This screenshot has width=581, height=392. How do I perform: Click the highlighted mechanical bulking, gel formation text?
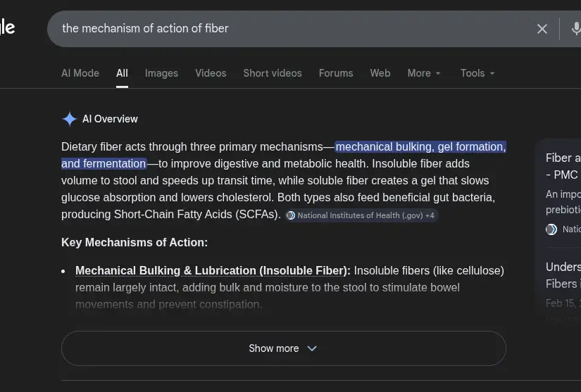tap(420, 147)
